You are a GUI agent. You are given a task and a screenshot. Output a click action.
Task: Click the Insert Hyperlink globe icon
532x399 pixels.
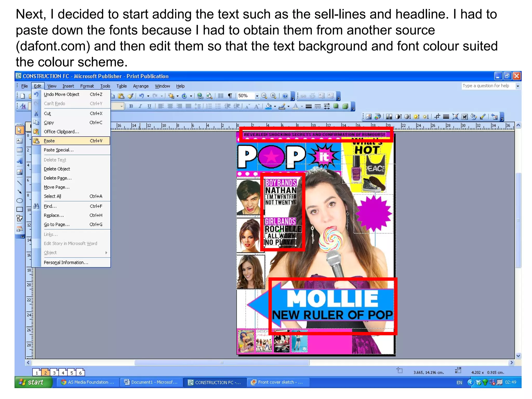[x=200, y=96]
